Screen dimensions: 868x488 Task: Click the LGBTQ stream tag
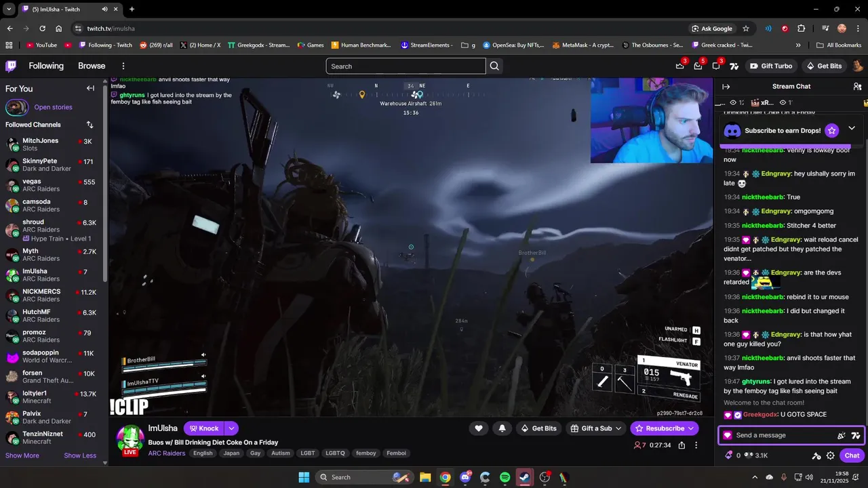(x=335, y=453)
